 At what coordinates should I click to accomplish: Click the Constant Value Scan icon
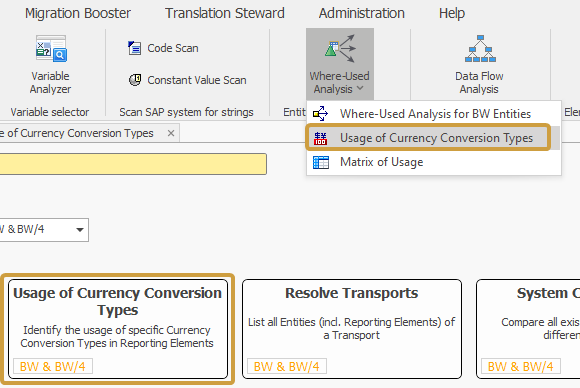click(x=135, y=80)
